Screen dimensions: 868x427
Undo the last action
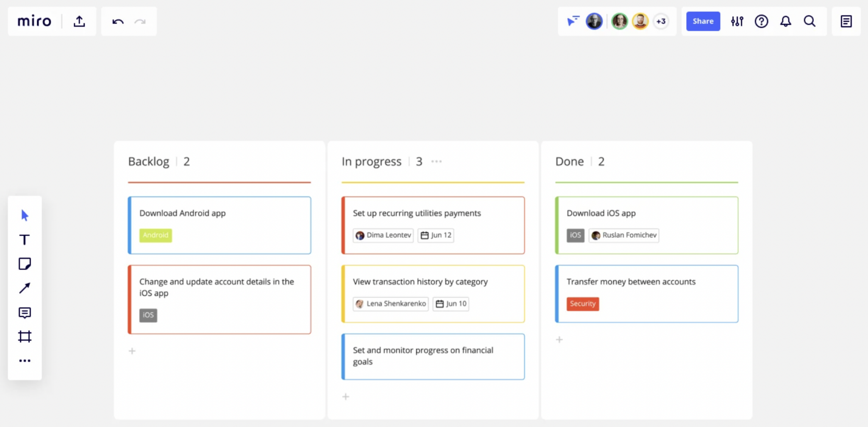(x=118, y=21)
